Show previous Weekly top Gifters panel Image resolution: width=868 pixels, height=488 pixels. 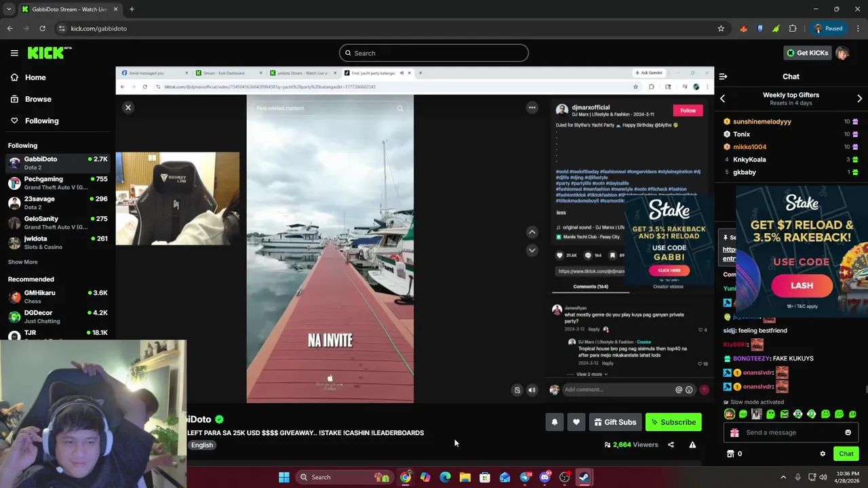(x=722, y=99)
